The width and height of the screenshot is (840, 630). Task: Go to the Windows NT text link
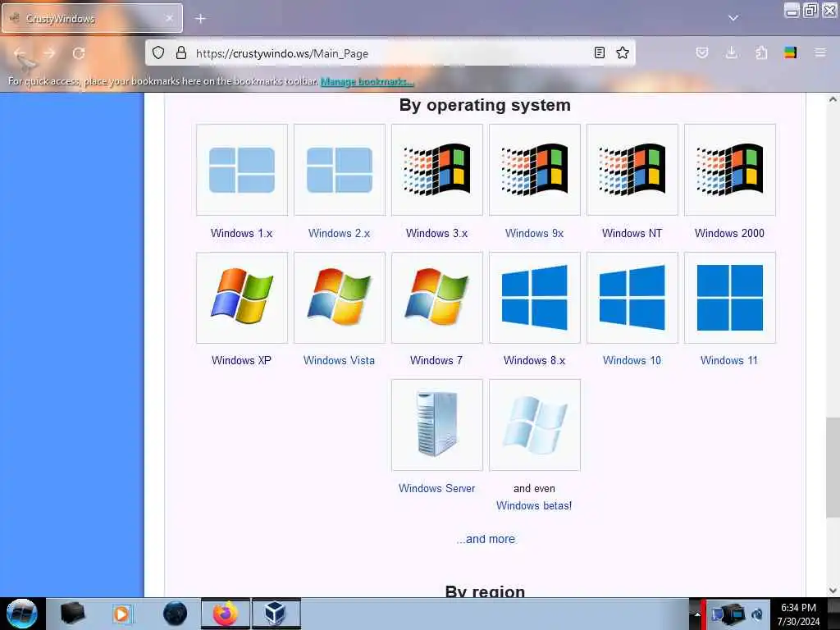[x=632, y=233]
